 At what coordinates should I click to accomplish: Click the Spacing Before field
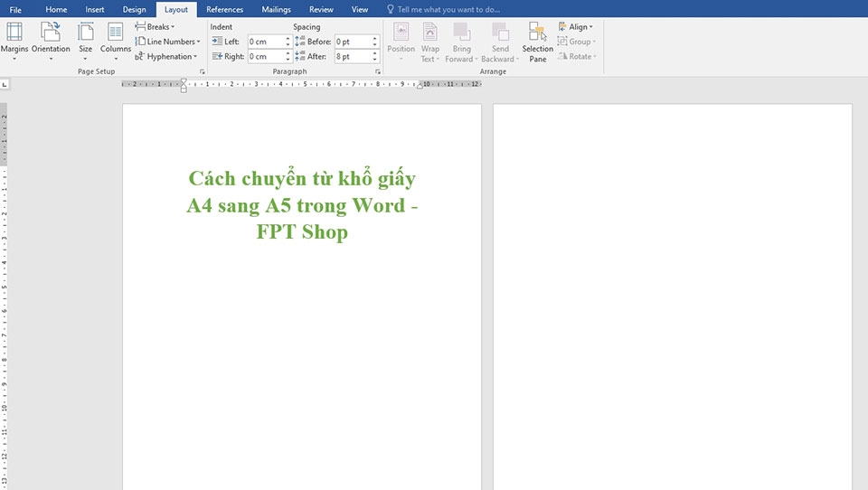click(x=353, y=42)
